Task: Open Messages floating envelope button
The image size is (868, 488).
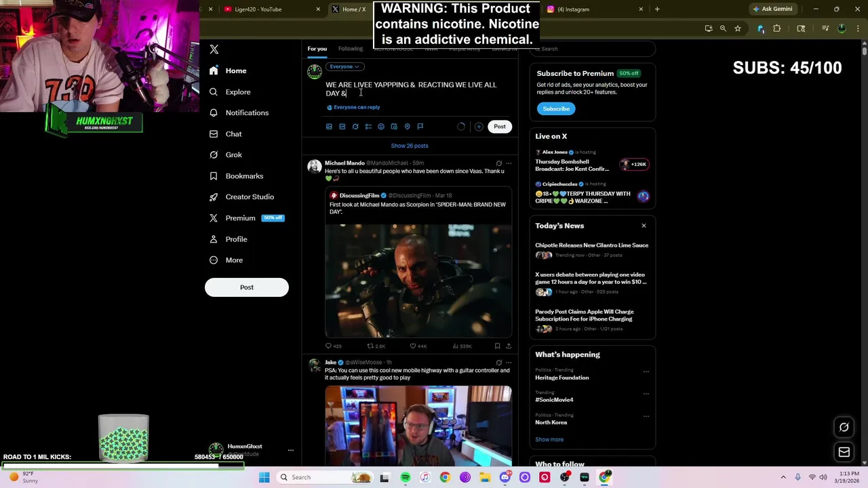Action: click(x=844, y=452)
